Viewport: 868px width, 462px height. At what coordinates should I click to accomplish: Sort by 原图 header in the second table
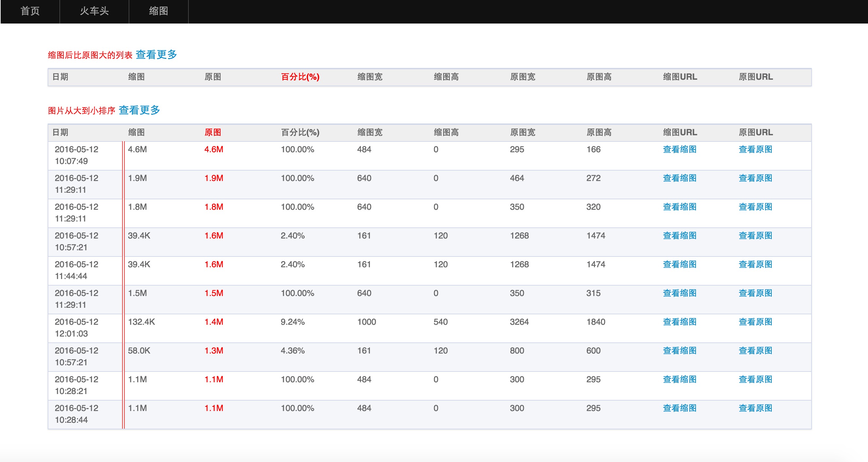point(213,132)
